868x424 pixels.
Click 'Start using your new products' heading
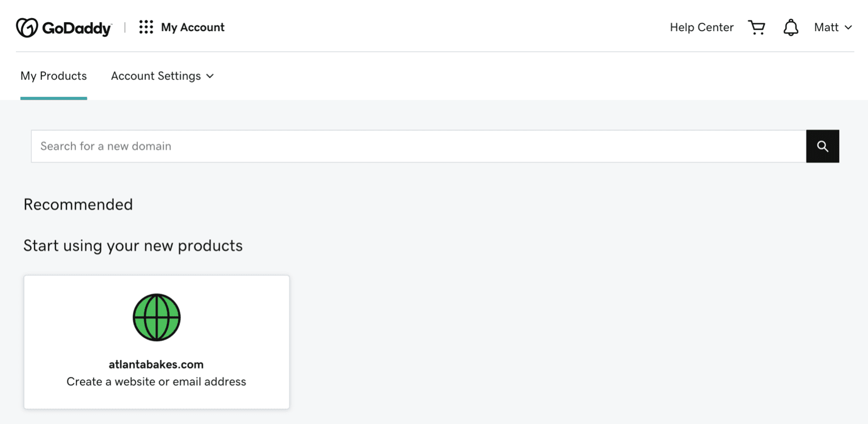point(133,245)
